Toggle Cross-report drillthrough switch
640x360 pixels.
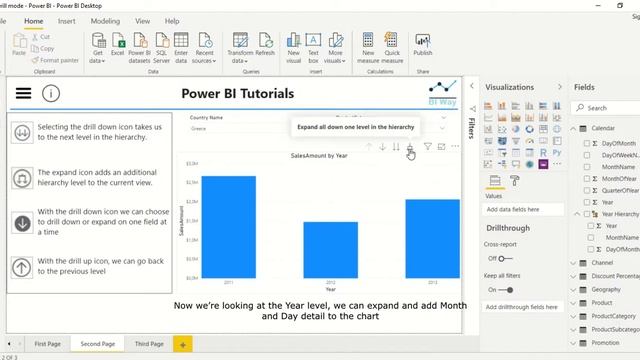505,259
